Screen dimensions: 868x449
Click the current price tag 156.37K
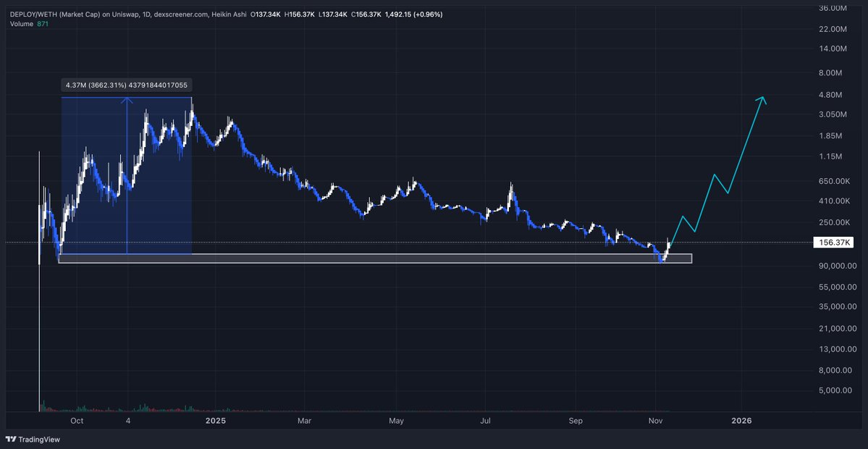click(x=833, y=242)
